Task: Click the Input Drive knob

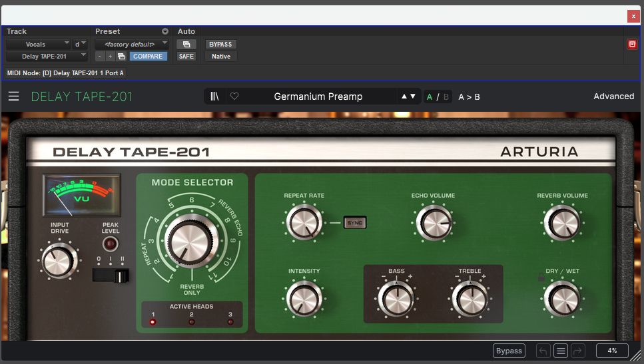Action: point(59,261)
